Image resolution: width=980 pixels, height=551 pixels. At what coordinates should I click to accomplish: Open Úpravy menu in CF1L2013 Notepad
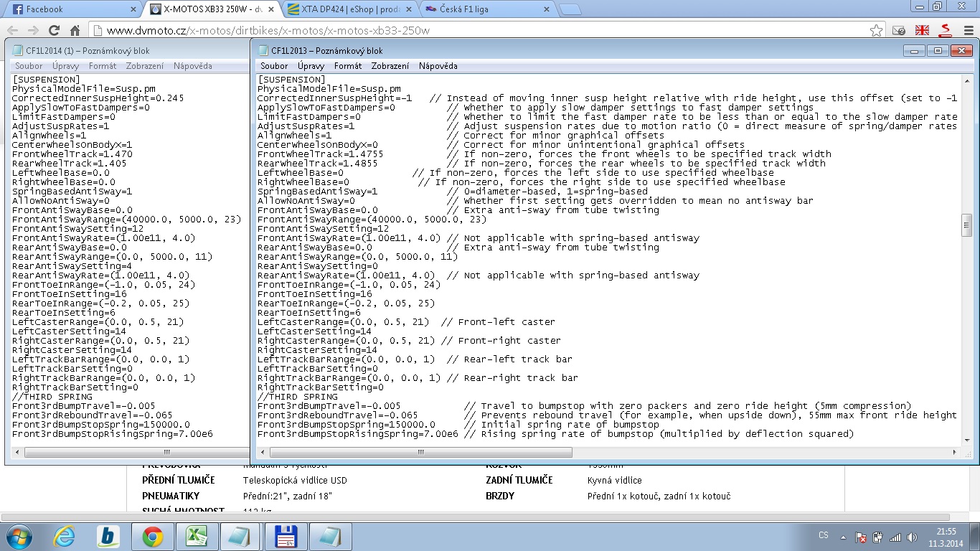pos(311,66)
